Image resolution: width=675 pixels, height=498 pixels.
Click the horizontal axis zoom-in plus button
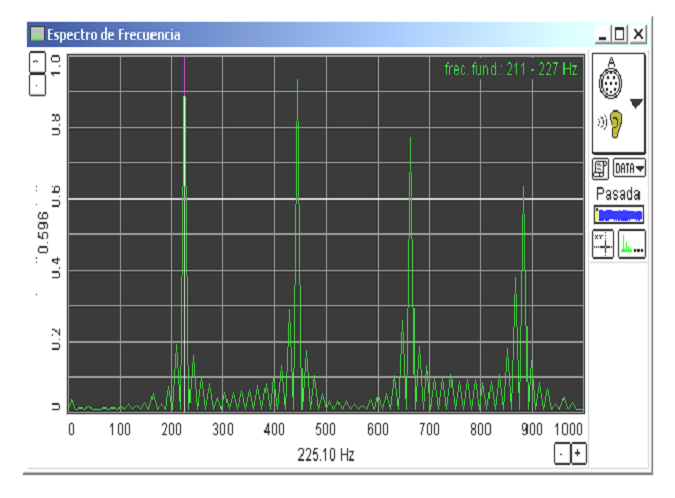coord(578,454)
